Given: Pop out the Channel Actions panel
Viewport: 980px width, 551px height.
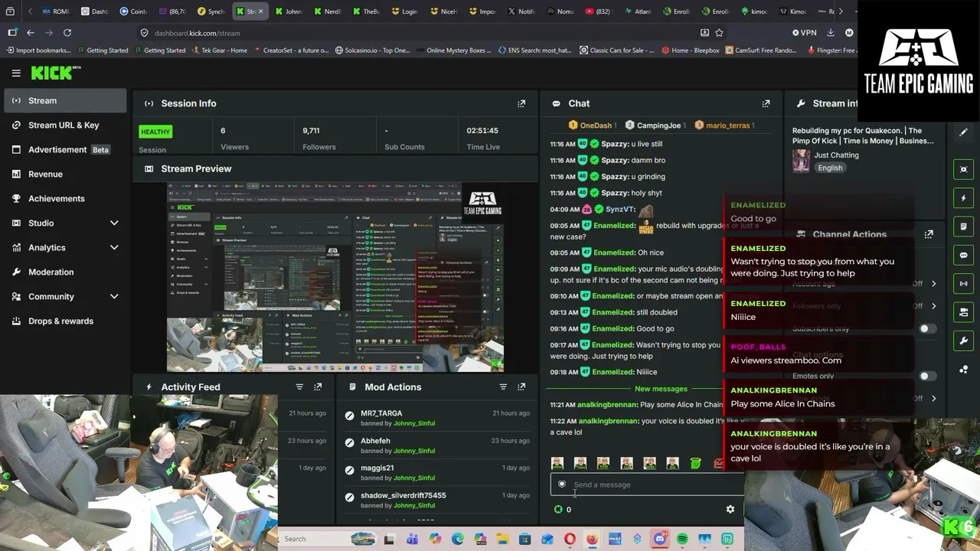Looking at the screenshot, I should 929,234.
